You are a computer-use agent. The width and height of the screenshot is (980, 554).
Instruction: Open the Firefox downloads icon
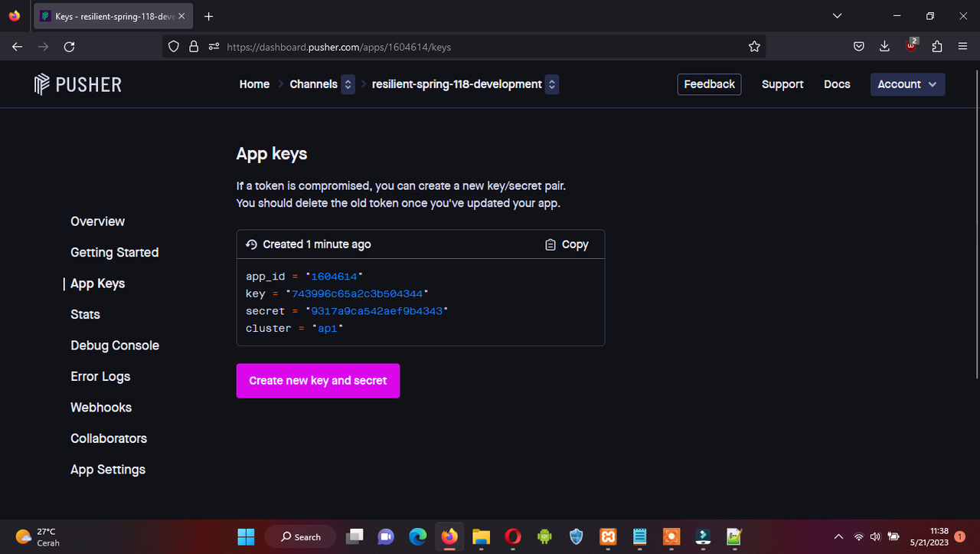(884, 47)
